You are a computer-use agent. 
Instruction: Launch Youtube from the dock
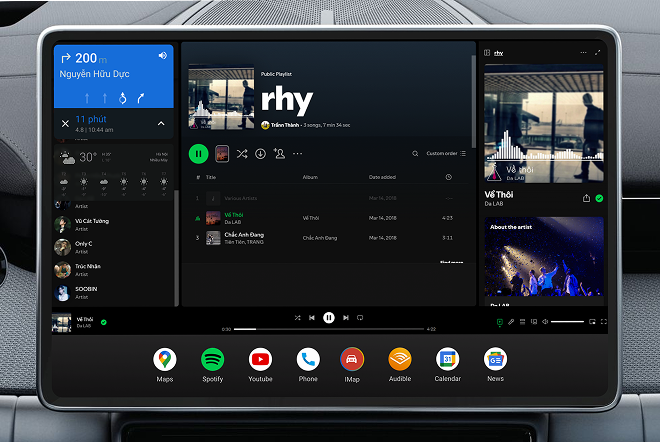point(260,359)
